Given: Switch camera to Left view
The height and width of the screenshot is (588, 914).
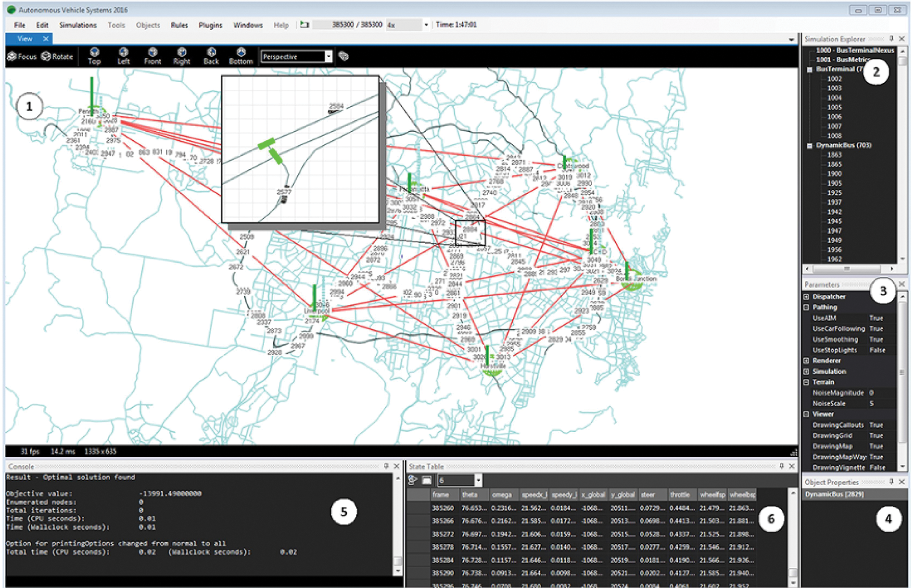Looking at the screenshot, I should [124, 56].
